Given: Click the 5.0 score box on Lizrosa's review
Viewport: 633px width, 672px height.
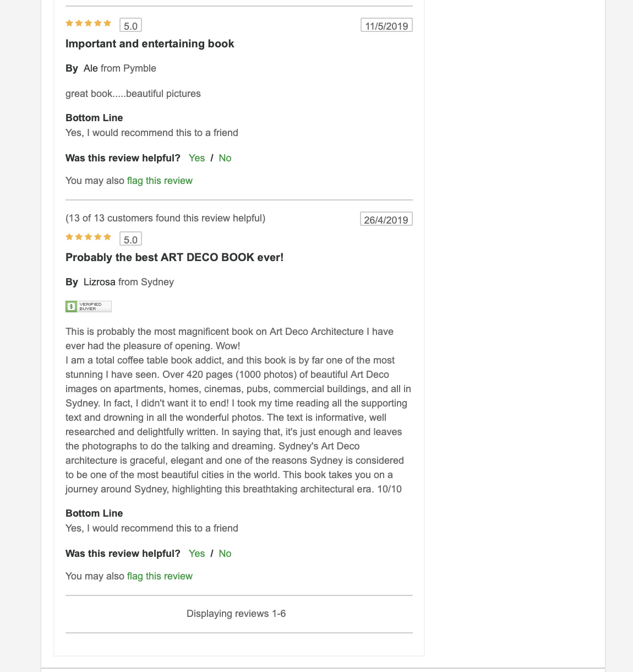Looking at the screenshot, I should click(130, 240).
